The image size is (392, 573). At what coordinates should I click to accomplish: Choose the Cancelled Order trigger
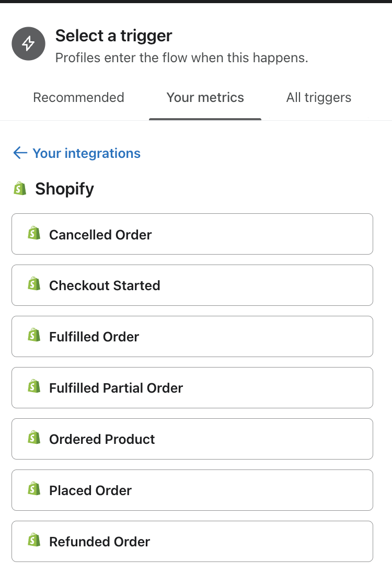[x=192, y=234]
